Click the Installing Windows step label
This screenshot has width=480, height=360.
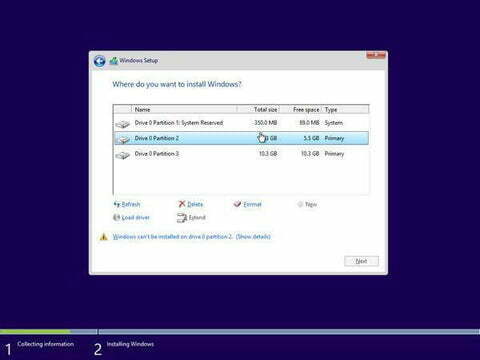[130, 344]
